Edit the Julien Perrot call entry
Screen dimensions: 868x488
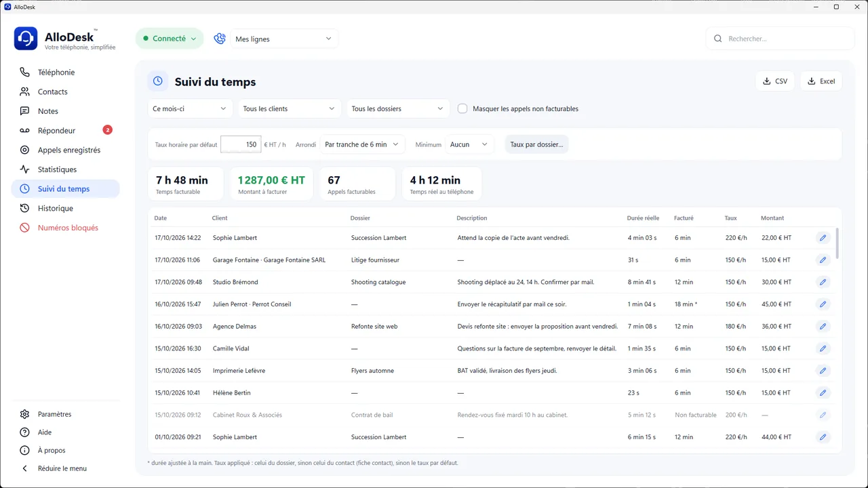823,304
